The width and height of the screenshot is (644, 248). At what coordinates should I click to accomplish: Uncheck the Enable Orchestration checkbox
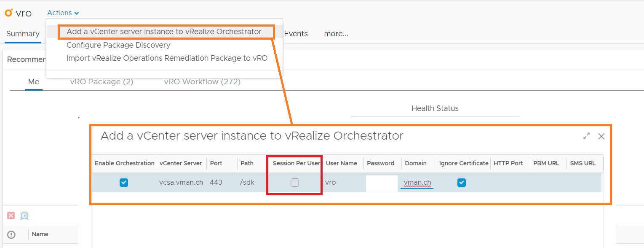click(x=123, y=183)
